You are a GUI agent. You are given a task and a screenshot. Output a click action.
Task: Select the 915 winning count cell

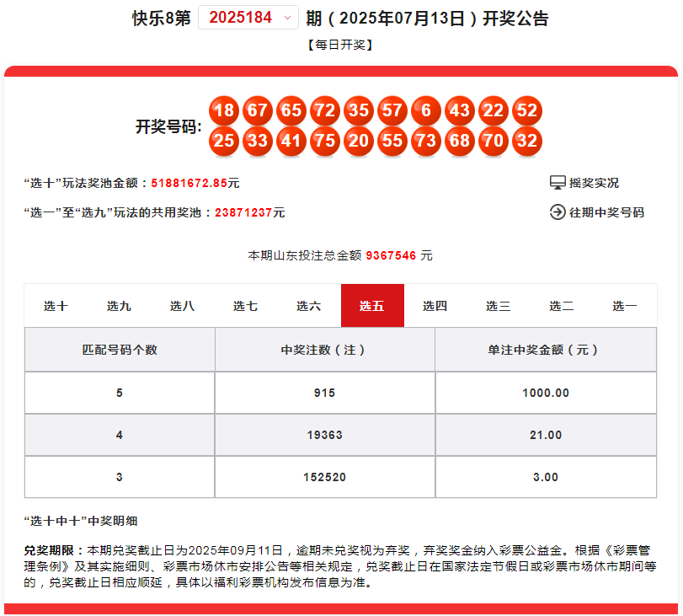(x=325, y=393)
